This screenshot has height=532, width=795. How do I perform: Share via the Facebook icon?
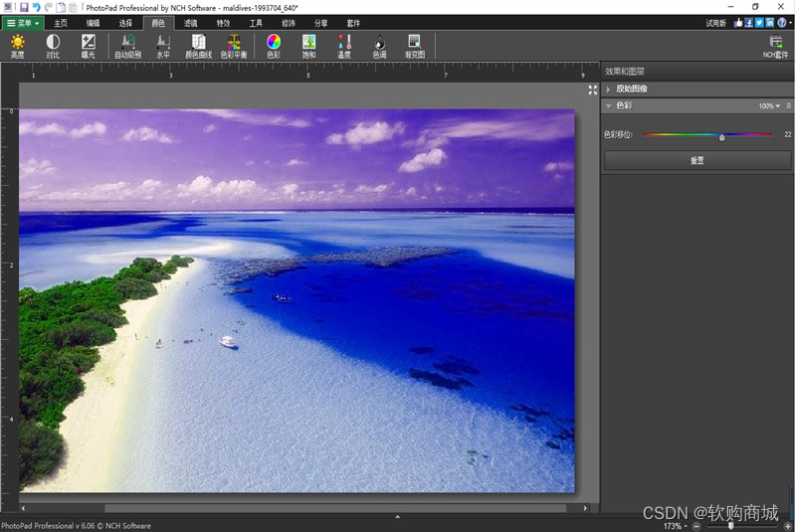pos(749,22)
